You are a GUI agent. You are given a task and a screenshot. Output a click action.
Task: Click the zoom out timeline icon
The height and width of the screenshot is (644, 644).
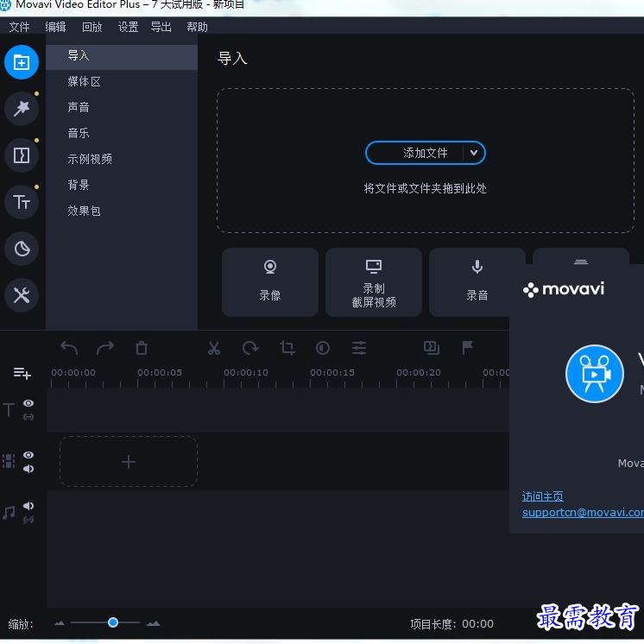60,623
